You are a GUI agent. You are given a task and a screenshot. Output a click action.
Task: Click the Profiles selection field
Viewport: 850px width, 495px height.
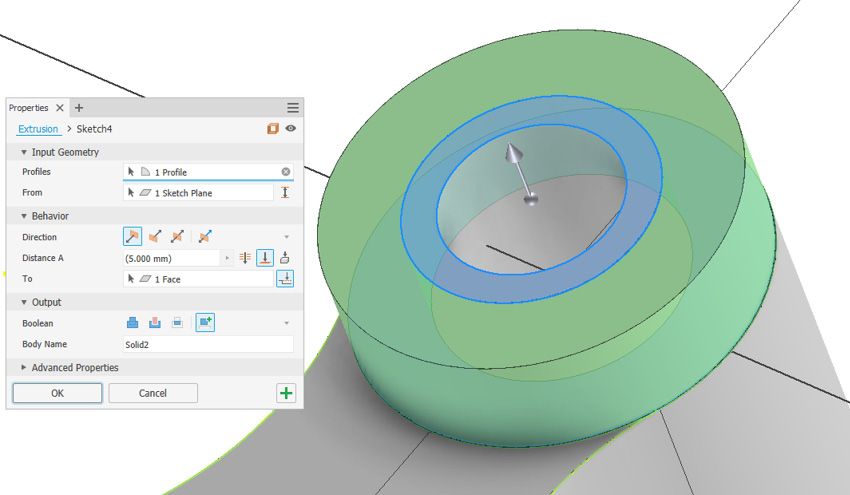click(x=208, y=172)
